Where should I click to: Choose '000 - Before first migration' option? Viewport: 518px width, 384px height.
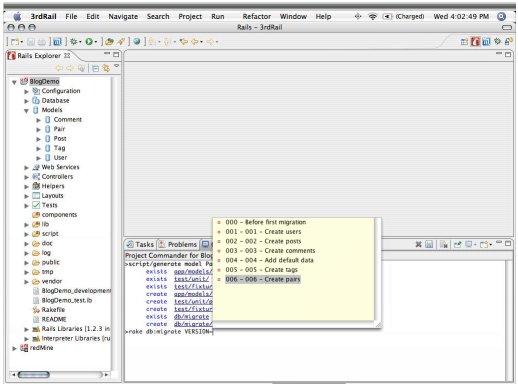pos(266,222)
